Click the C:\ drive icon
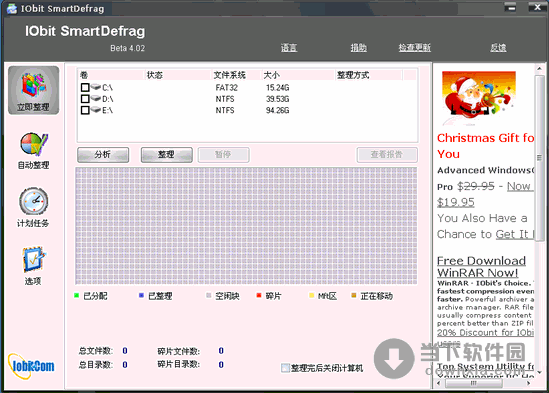Image resolution: width=549 pixels, height=393 pixels. click(x=96, y=87)
